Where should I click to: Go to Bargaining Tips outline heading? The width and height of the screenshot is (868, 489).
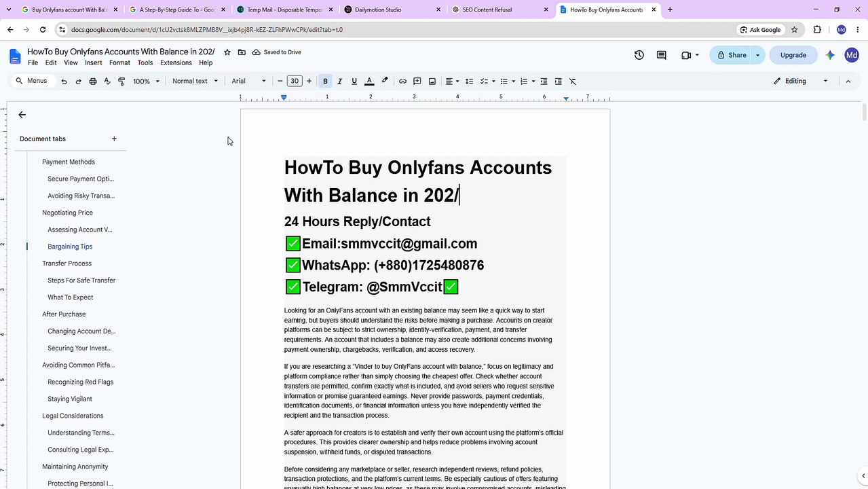click(70, 247)
